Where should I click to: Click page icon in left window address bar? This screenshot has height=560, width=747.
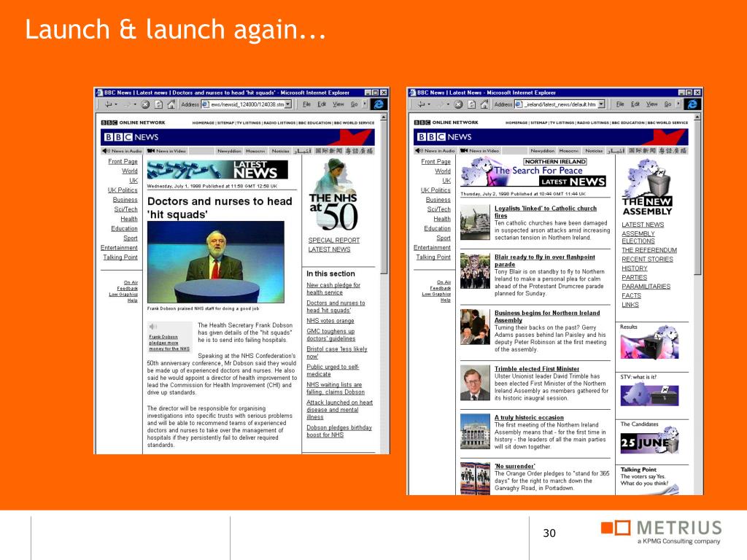pyautogui.click(x=205, y=104)
